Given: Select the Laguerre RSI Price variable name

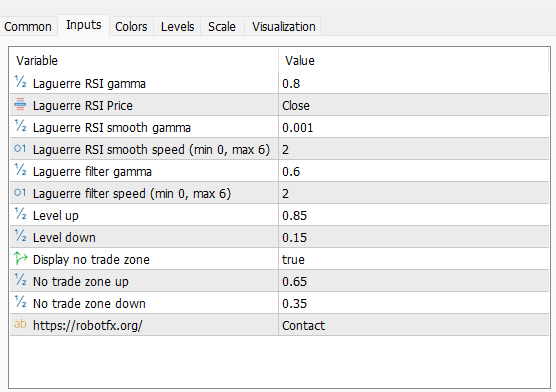Looking at the screenshot, I should click(x=83, y=106).
